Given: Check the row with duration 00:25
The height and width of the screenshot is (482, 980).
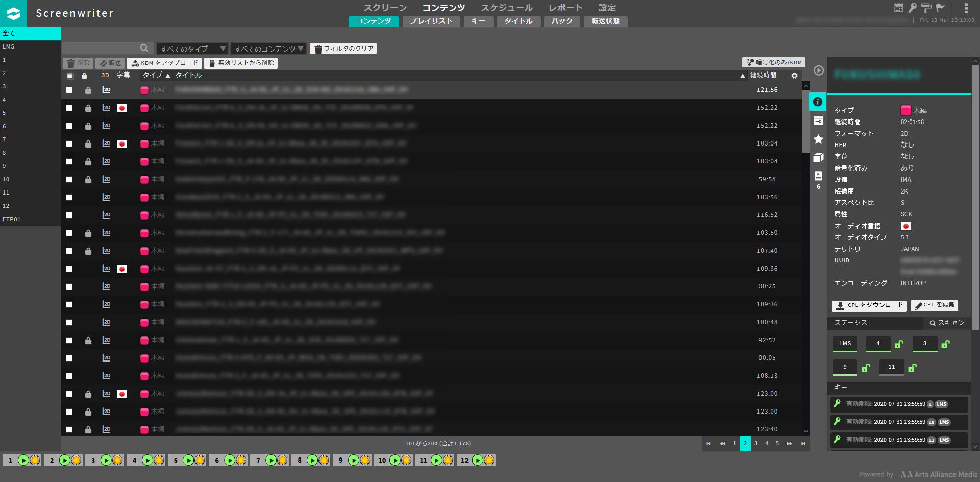Looking at the screenshot, I should coord(69,287).
